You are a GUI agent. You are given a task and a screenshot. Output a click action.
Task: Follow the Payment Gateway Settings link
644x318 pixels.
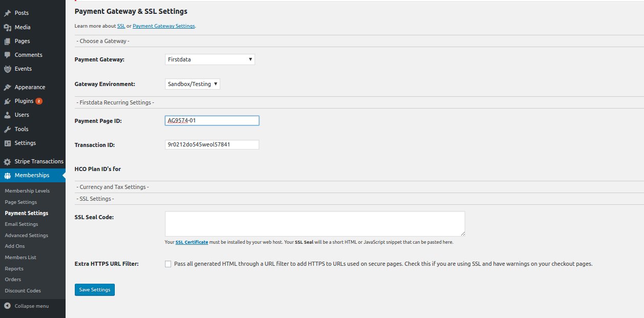[x=164, y=26]
